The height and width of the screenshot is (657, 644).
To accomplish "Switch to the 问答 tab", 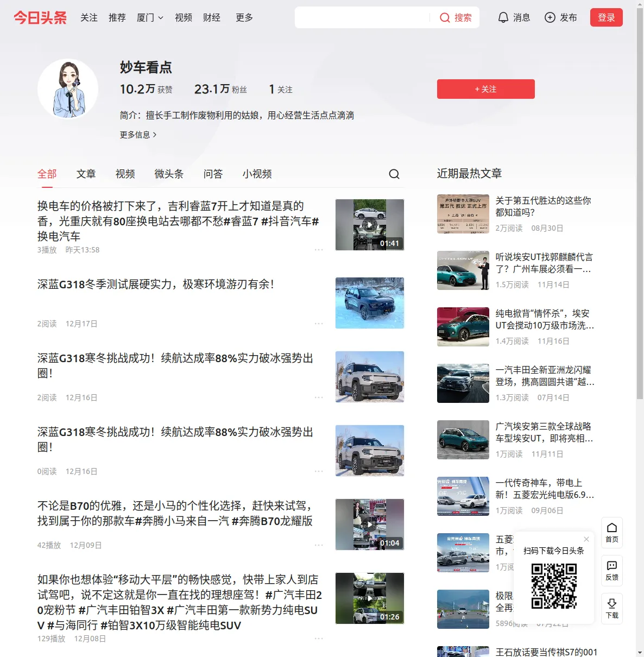I will pyautogui.click(x=213, y=174).
